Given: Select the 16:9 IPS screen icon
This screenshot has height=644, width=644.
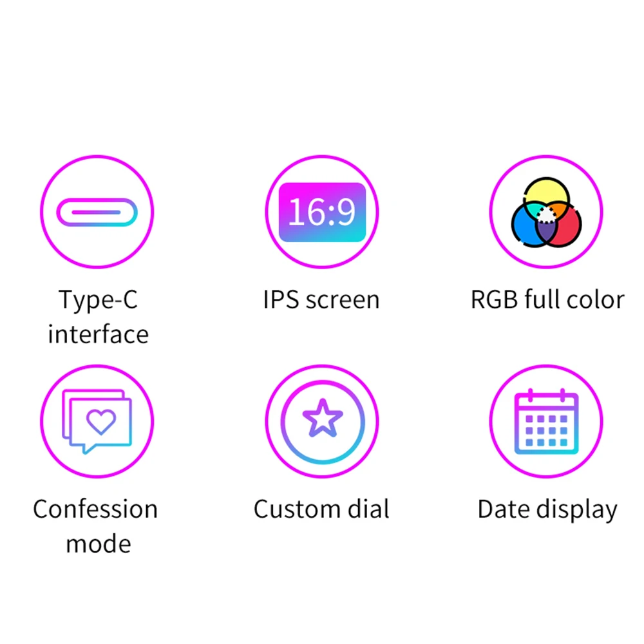Looking at the screenshot, I should point(322,212).
